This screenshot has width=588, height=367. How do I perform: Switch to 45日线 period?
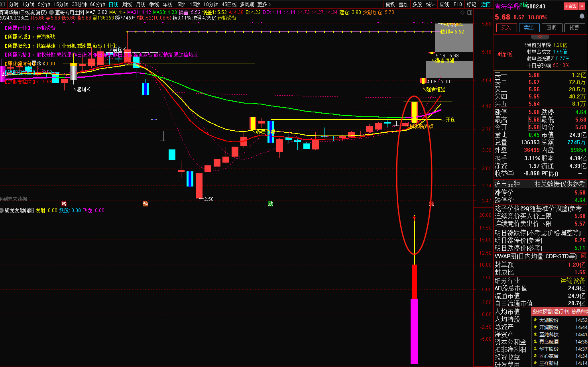point(229,4)
